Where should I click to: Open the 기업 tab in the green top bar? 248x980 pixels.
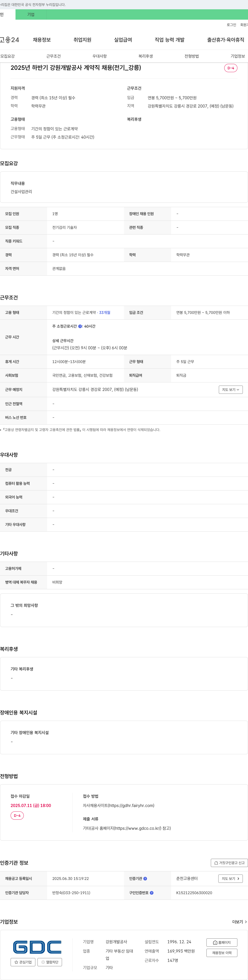[31, 14]
